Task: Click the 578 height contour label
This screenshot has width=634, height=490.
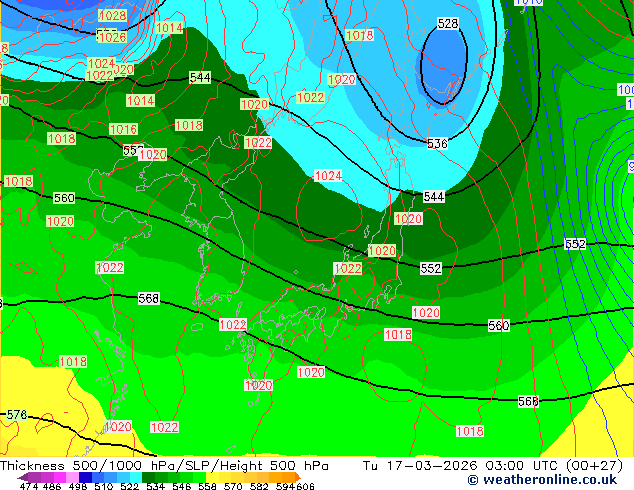Action: (17, 414)
